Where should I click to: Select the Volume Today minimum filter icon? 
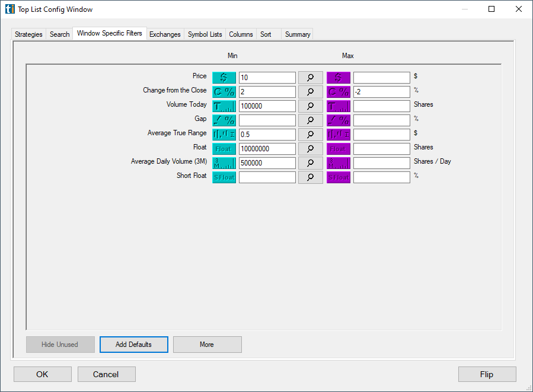point(224,106)
